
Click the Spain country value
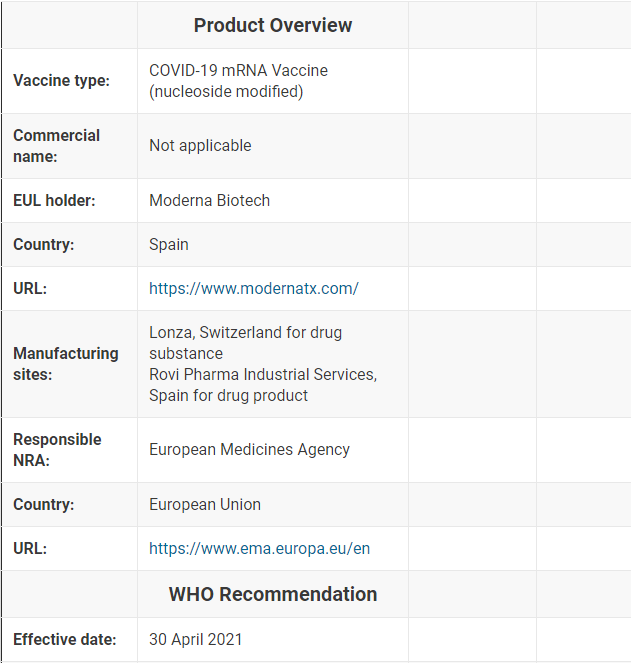[x=169, y=244]
